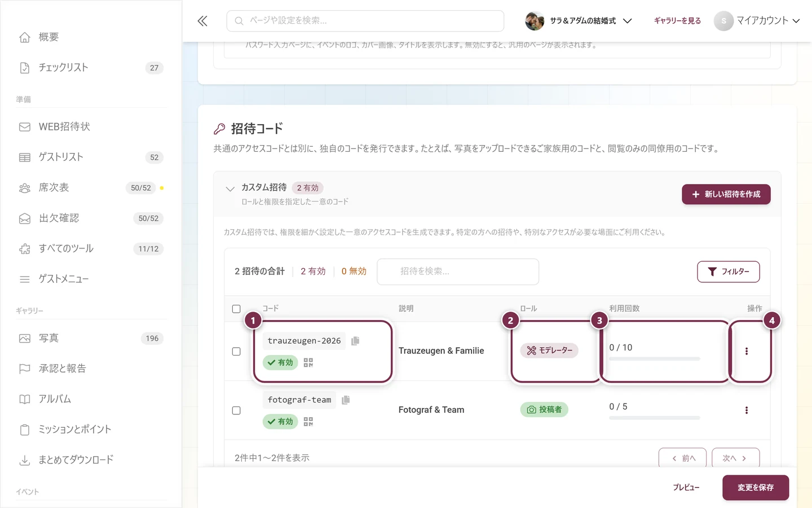The image size is (812, 508).
Task: Click the 席次表 people icon
Action: 25,188
